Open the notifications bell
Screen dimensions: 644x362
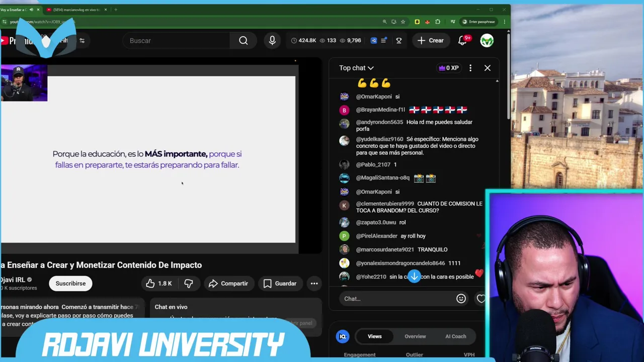click(x=463, y=41)
